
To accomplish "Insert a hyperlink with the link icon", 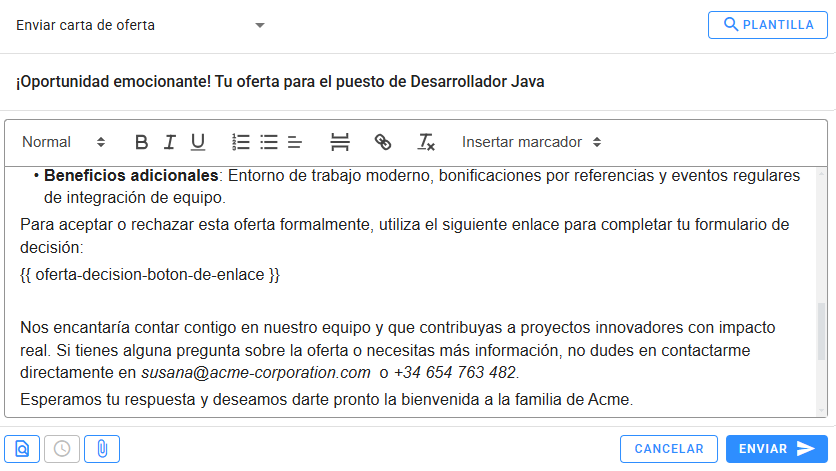I will pos(383,142).
